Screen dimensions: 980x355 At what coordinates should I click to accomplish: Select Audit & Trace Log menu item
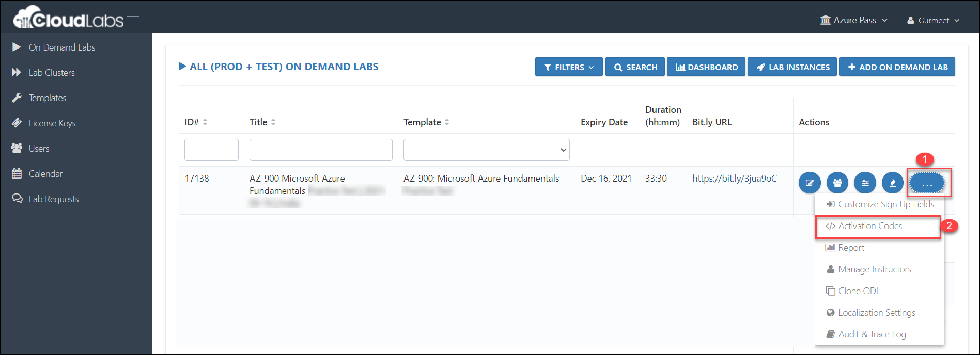(880, 334)
